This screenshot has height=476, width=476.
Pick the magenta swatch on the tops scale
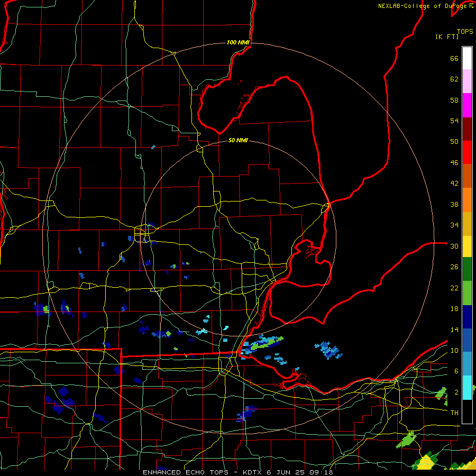(x=467, y=105)
